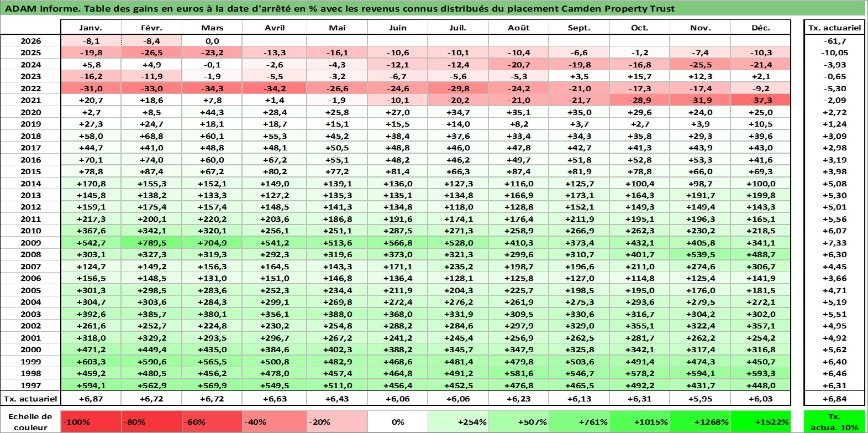Select the 2015 year row label
The height and width of the screenshot is (433, 868).
tap(30, 171)
